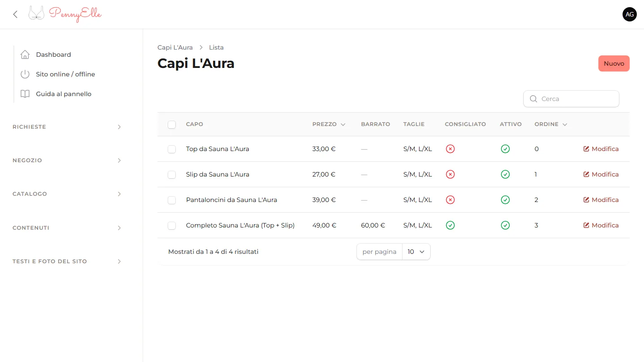Click the power icon for Sito online / offline
This screenshot has height=362, width=644.
(25, 74)
